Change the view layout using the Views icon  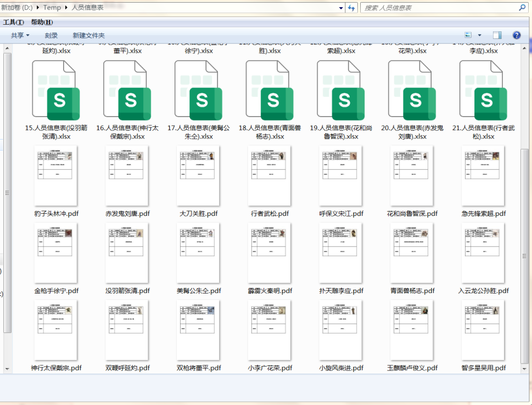pyautogui.click(x=467, y=35)
